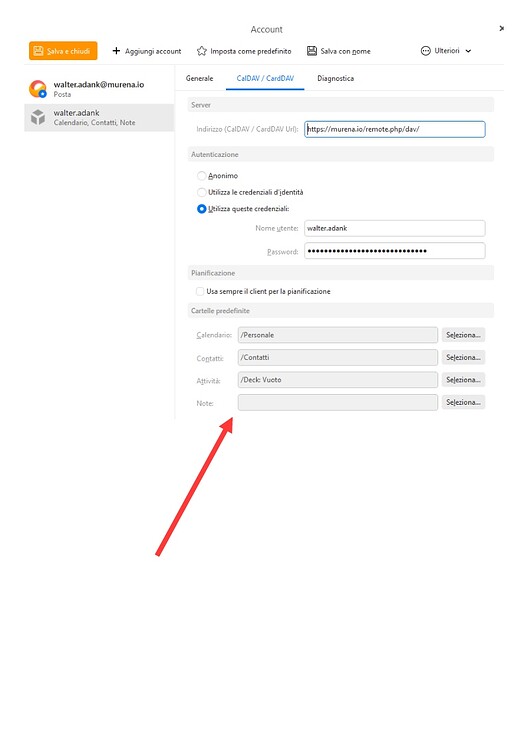Click the Password input field
The height and width of the screenshot is (750, 529).
pos(395,251)
